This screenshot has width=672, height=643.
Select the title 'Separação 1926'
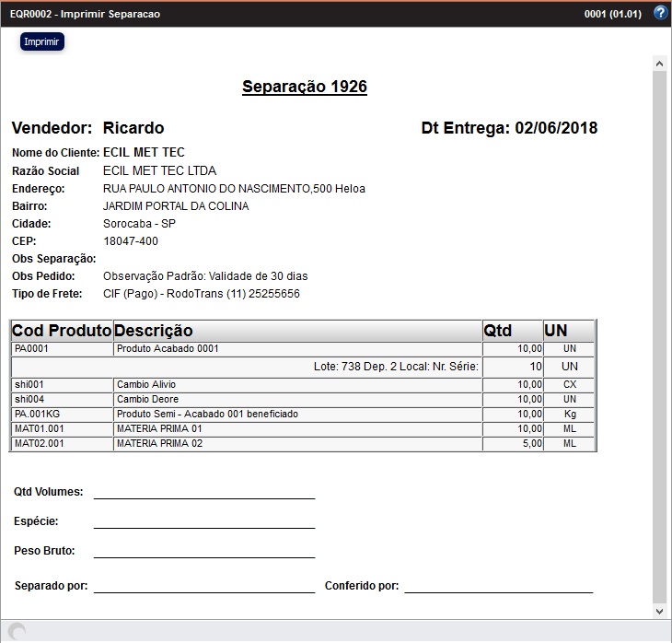305,87
